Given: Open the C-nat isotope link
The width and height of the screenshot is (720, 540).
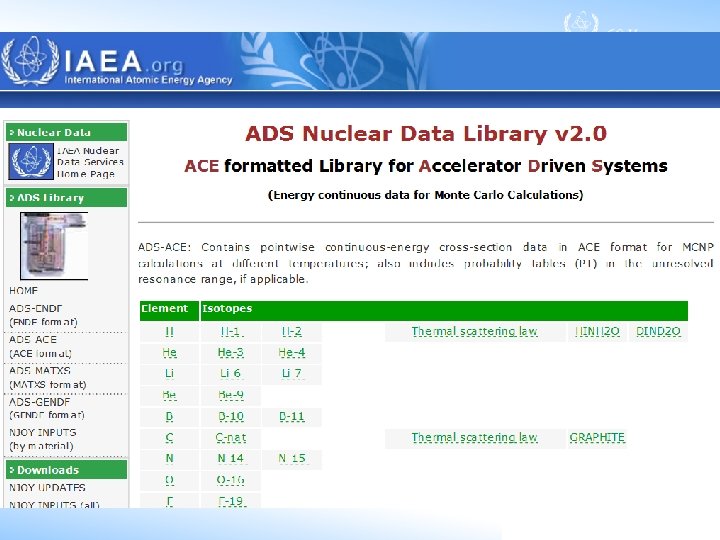Looking at the screenshot, I should (x=231, y=437).
